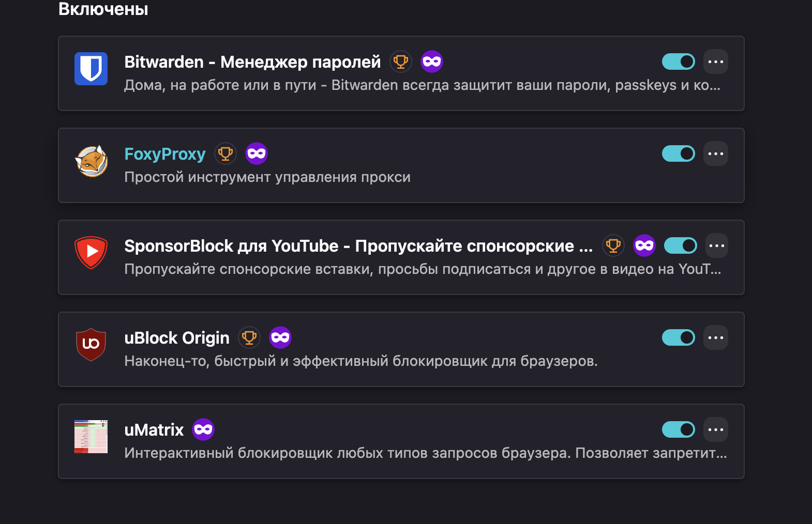Viewport: 812px width, 524px height.
Task: Toggle off the uMatrix extension
Action: click(679, 429)
